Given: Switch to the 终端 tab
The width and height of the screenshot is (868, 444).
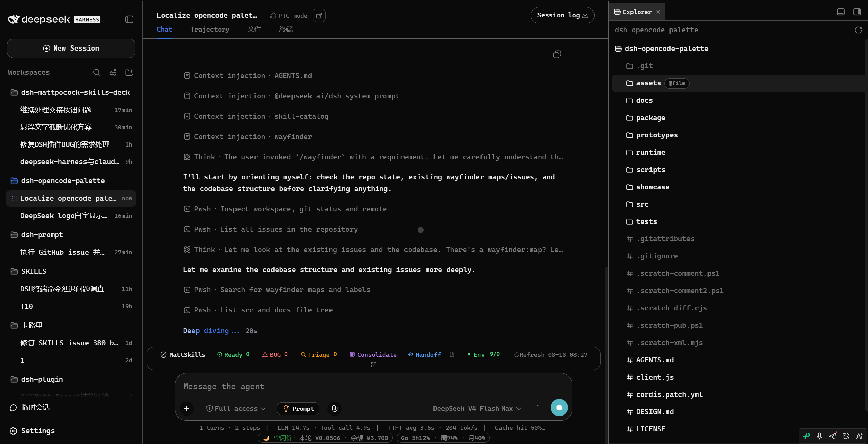Looking at the screenshot, I should point(286,29).
